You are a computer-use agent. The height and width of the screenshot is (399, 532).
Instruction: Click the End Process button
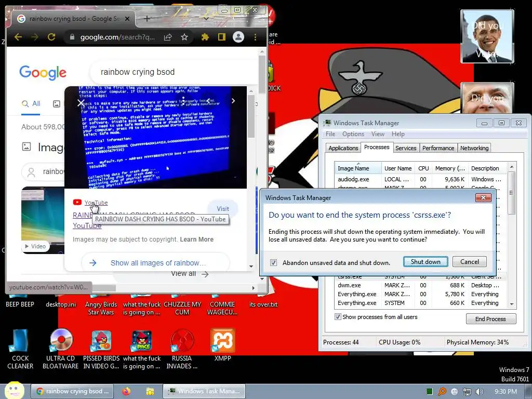[x=490, y=319]
